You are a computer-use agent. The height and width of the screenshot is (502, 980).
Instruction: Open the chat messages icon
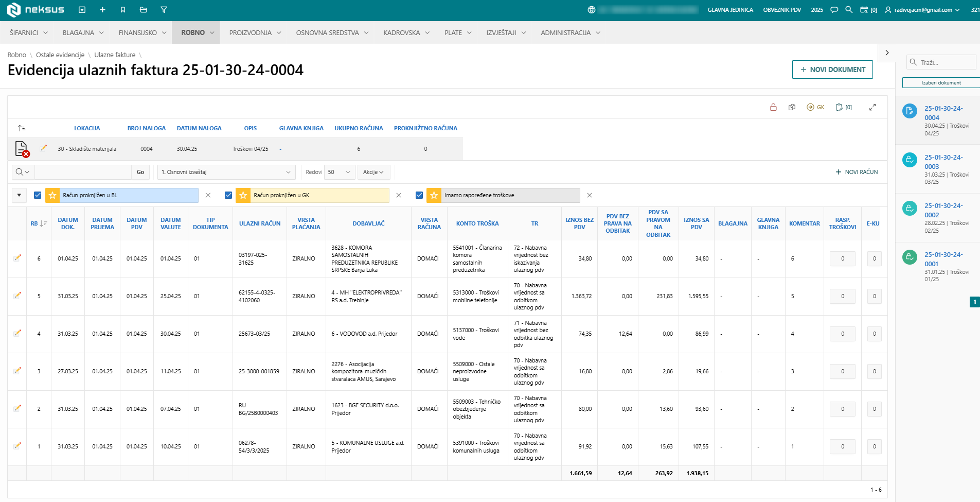(x=834, y=10)
